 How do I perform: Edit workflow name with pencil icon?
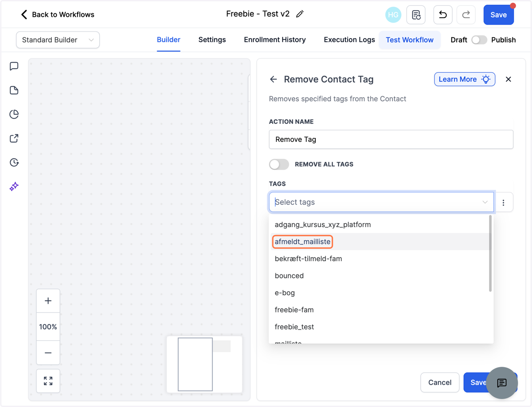point(300,14)
